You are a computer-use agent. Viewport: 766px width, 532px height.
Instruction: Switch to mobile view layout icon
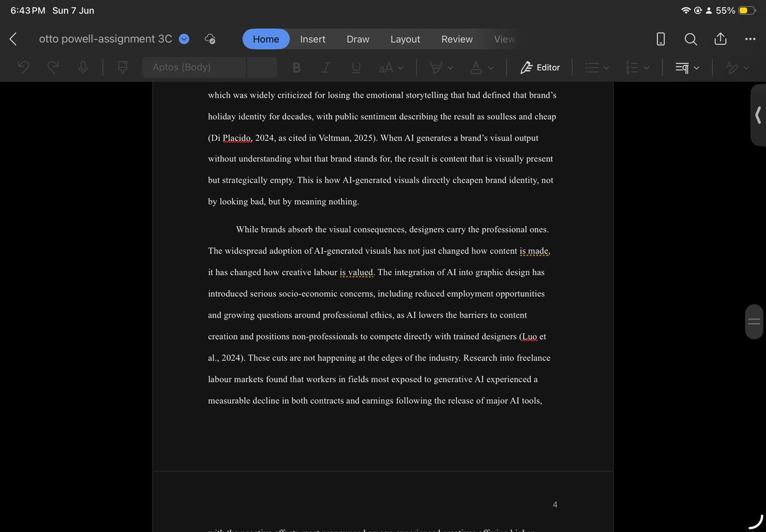(x=661, y=39)
